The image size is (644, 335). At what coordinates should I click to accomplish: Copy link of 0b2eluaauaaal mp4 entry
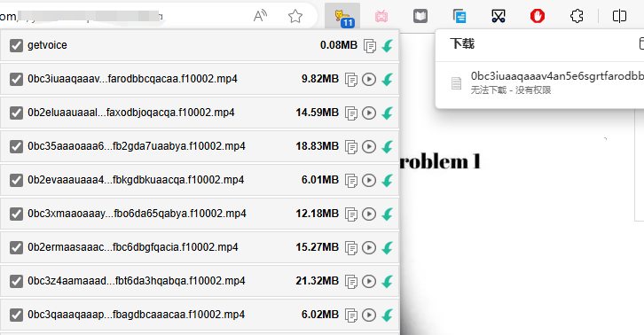351,113
